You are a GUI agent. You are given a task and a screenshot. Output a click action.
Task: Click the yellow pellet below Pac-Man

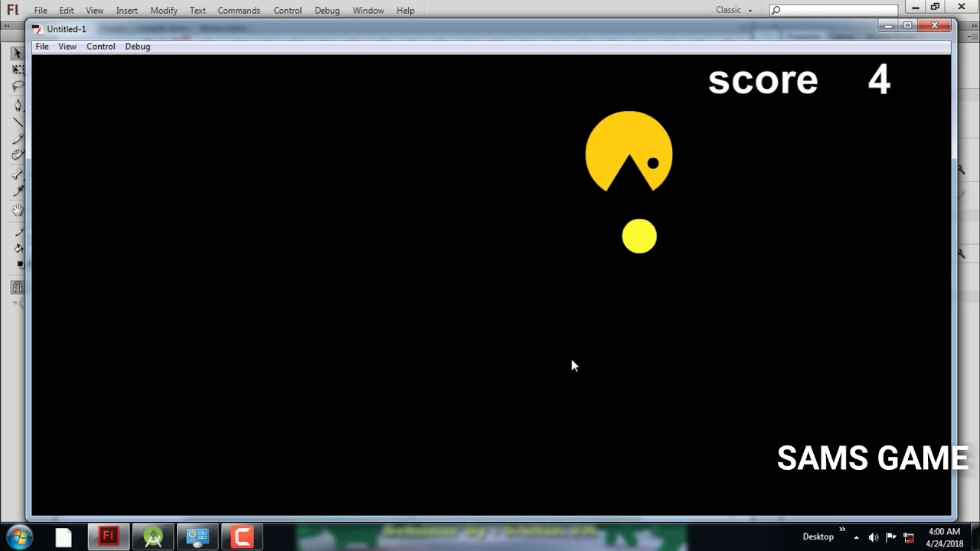(639, 236)
